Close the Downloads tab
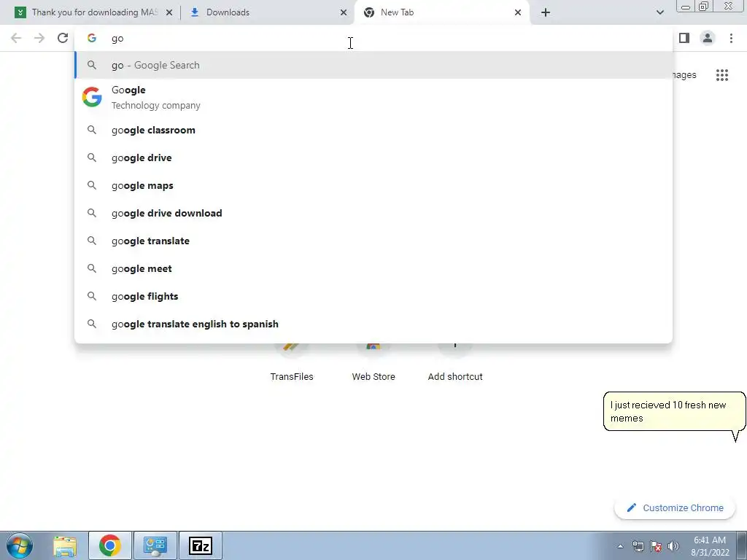The width and height of the screenshot is (747, 560). click(x=343, y=12)
